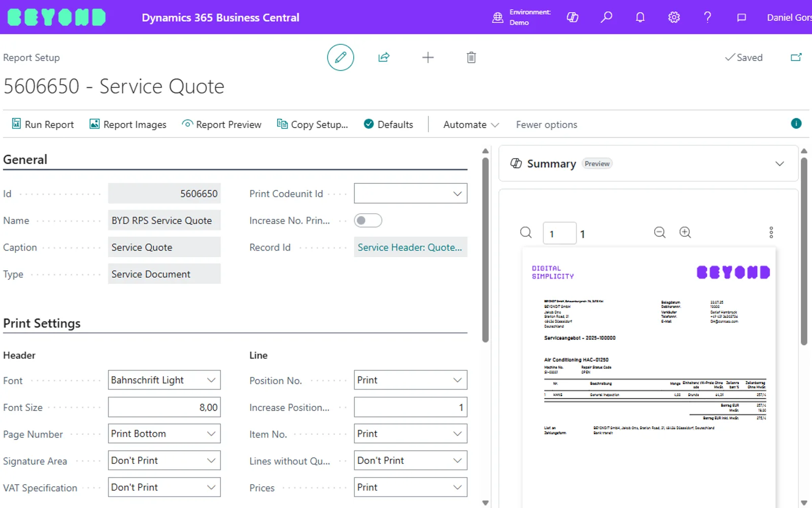Open the chat feedback icon in header
Viewport: 812px width, 508px height.
[x=741, y=18]
